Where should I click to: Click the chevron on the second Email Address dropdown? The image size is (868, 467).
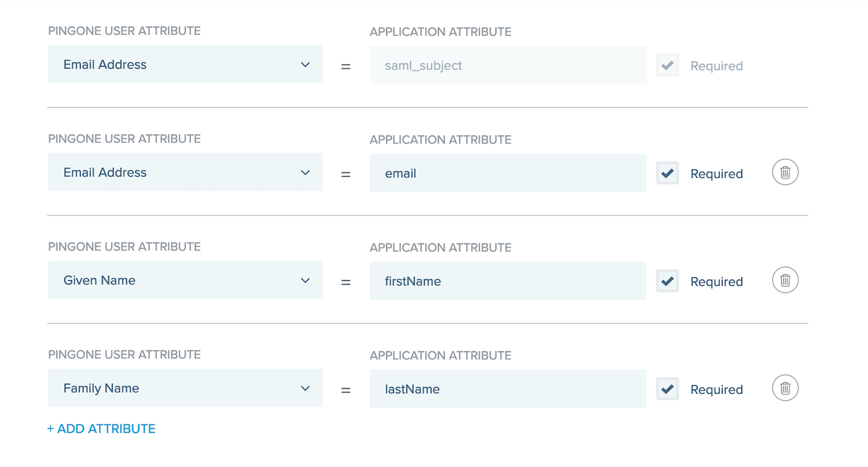point(306,172)
